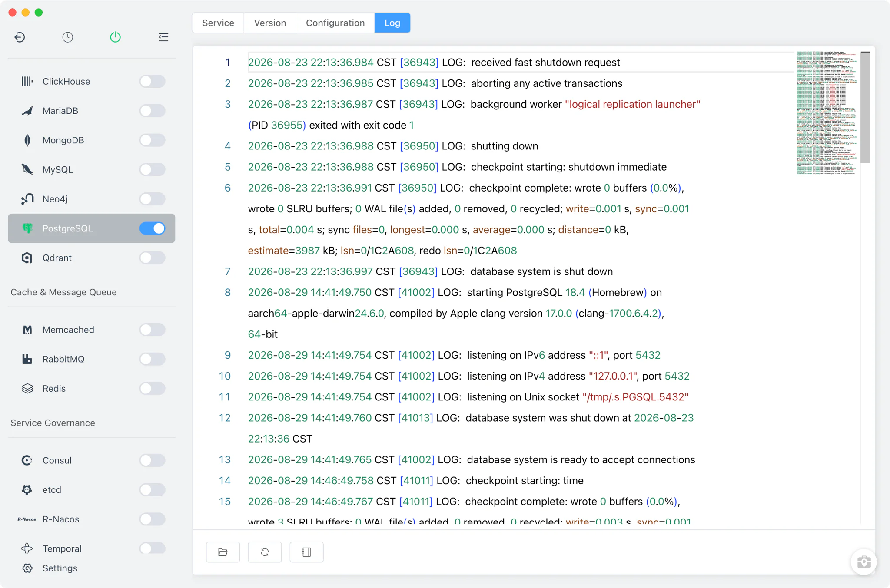
Task: Click the Memcached M icon
Action: click(x=27, y=330)
